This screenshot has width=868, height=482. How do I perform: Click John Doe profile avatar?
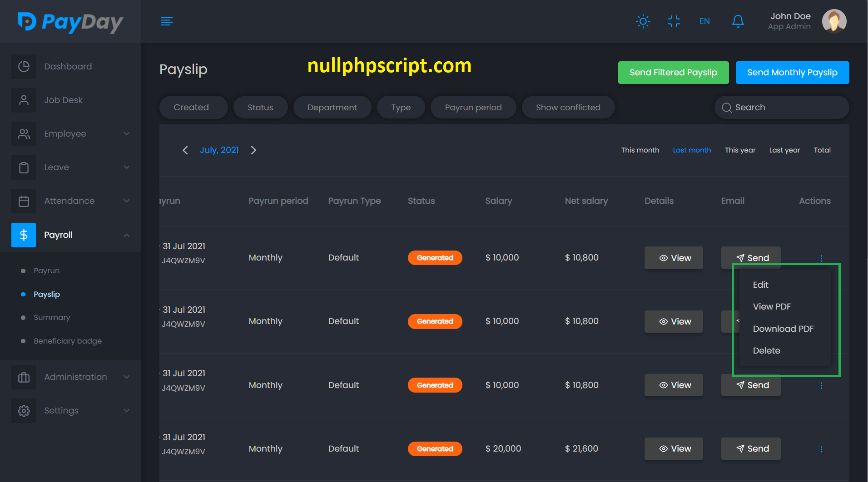pos(834,21)
